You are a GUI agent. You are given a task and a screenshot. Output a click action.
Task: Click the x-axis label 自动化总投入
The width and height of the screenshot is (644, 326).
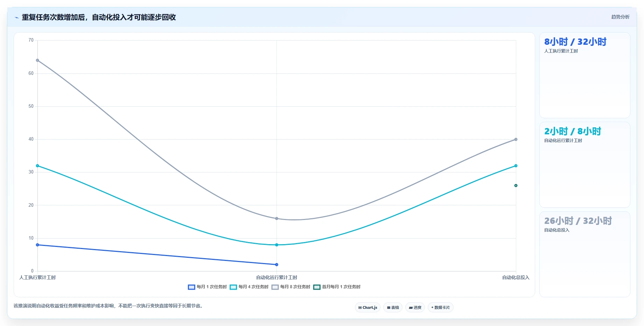516,278
